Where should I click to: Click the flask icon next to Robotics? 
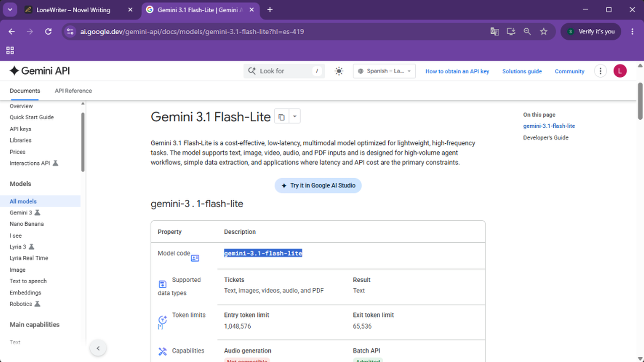tap(37, 304)
